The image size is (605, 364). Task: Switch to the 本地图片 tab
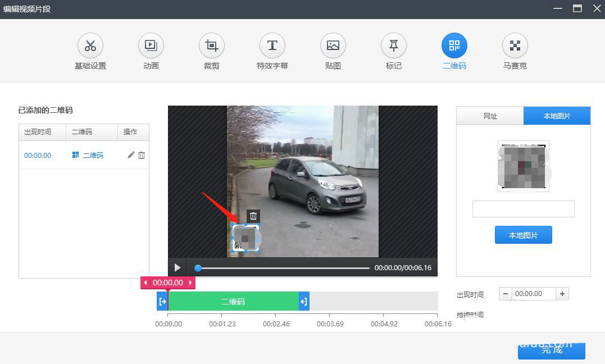coord(557,116)
